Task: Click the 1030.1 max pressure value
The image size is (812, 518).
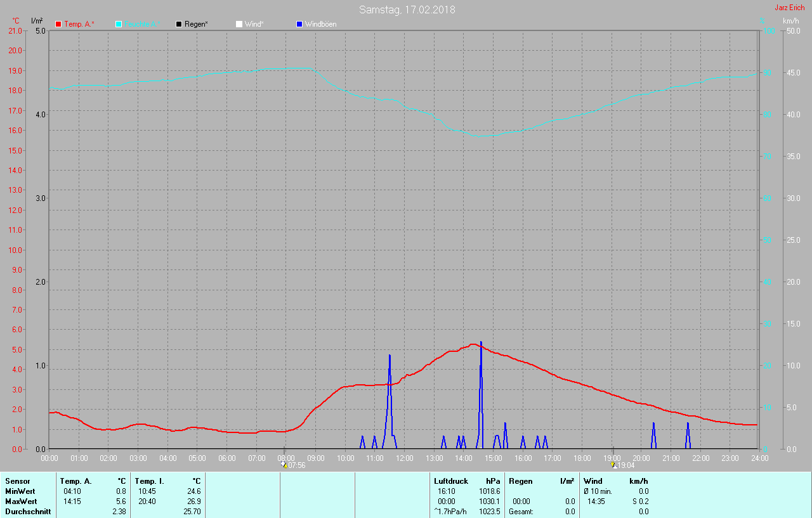Action: tap(489, 502)
